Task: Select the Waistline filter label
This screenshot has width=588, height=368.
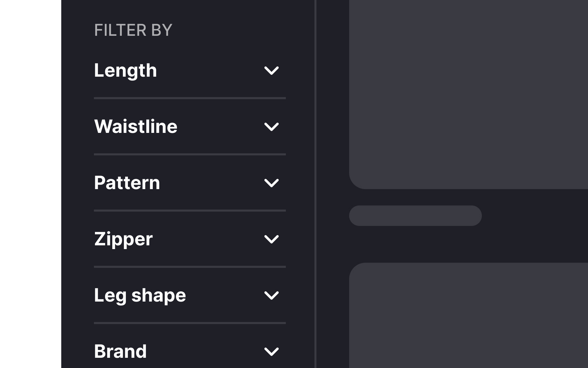Action: pyautogui.click(x=136, y=127)
